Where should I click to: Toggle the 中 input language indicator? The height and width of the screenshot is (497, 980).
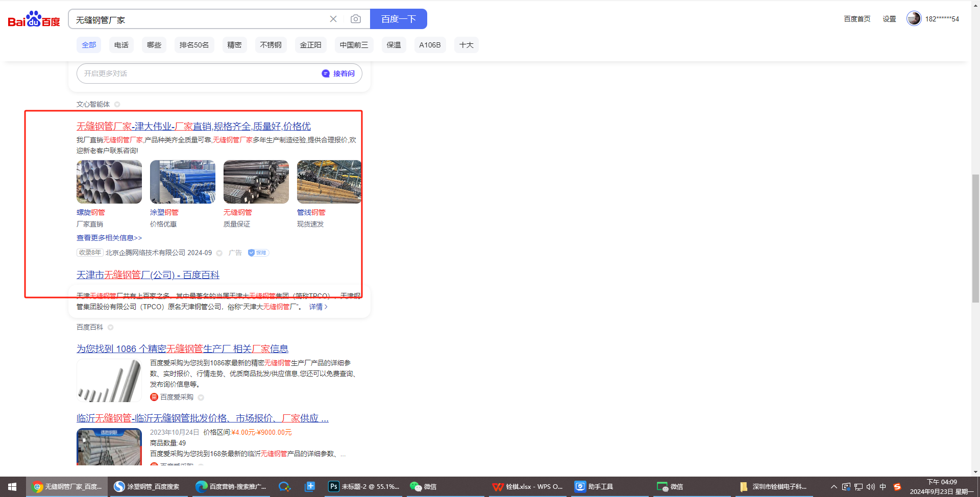click(x=883, y=486)
